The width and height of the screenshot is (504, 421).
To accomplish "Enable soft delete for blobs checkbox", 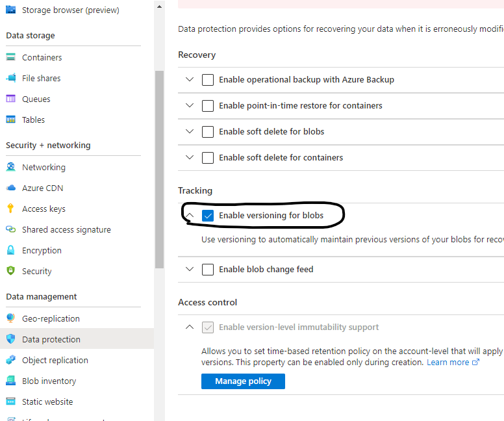I will pyautogui.click(x=208, y=131).
